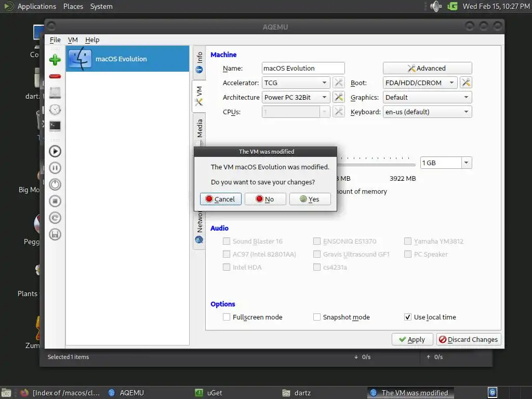Click the Advanced machine button
This screenshot has height=399, width=532.
tap(427, 68)
